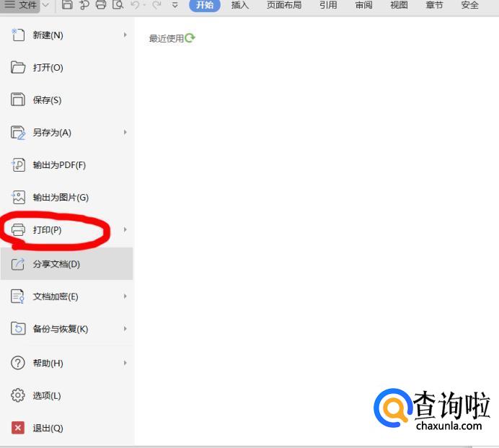
Task: Click the 文档加密(E) icon
Action: click(17, 297)
